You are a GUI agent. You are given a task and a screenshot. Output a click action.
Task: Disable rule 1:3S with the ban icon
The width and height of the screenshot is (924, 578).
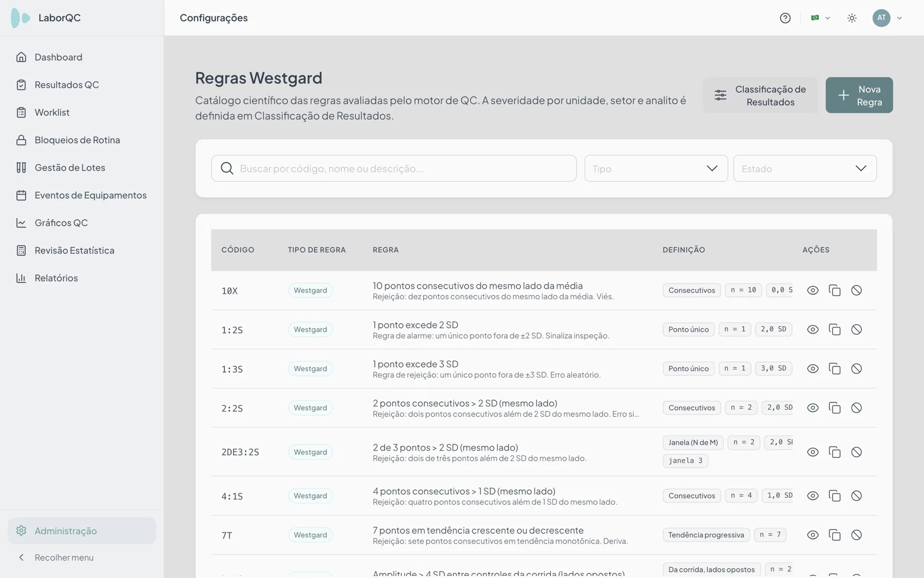coord(856,368)
